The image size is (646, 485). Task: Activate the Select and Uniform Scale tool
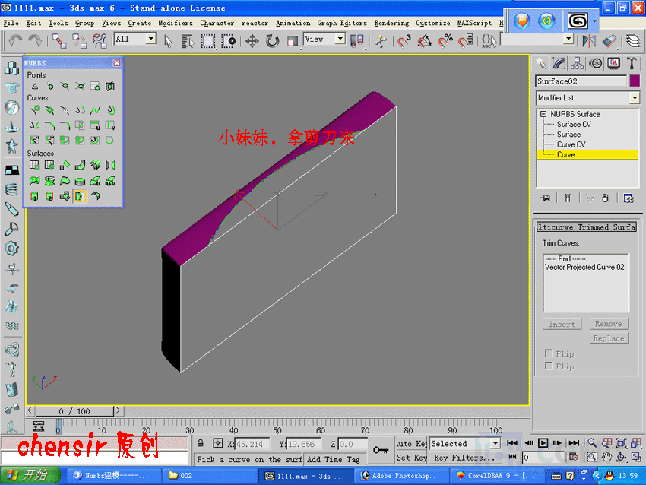[x=292, y=40]
